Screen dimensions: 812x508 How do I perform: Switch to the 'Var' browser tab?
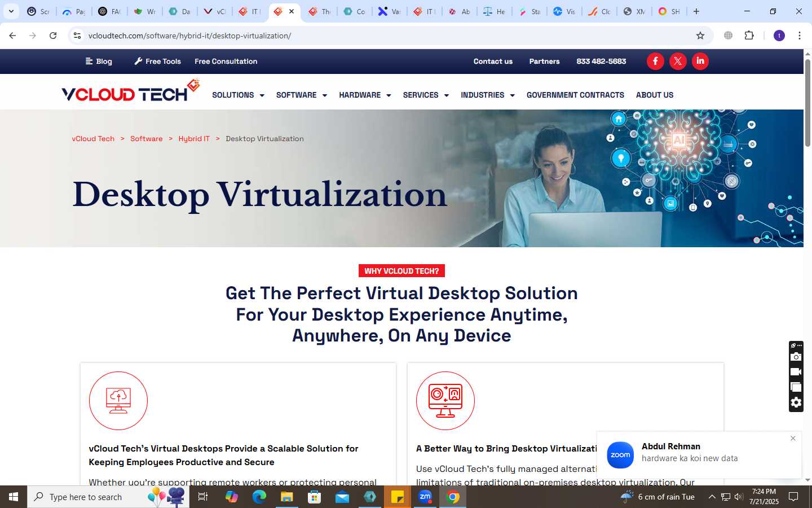tap(390, 11)
